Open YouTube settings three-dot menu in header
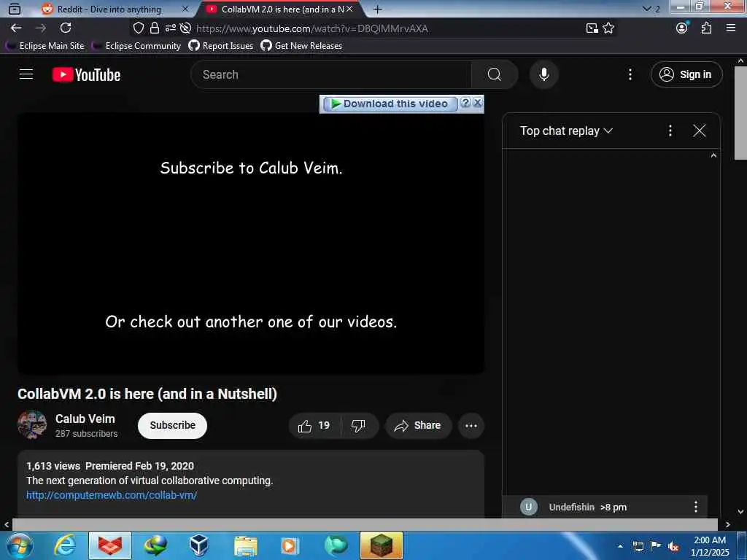The height and width of the screenshot is (560, 747). click(x=630, y=74)
